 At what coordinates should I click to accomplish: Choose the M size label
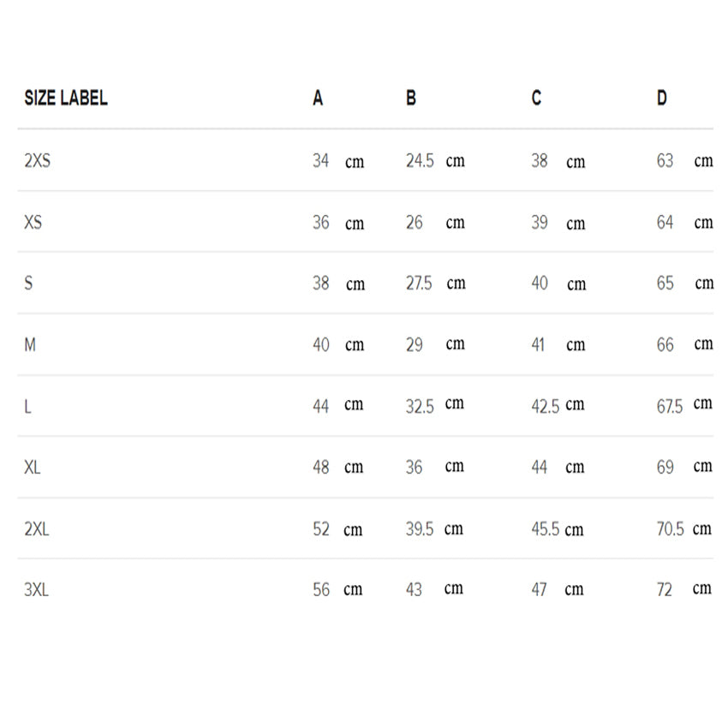click(x=30, y=345)
